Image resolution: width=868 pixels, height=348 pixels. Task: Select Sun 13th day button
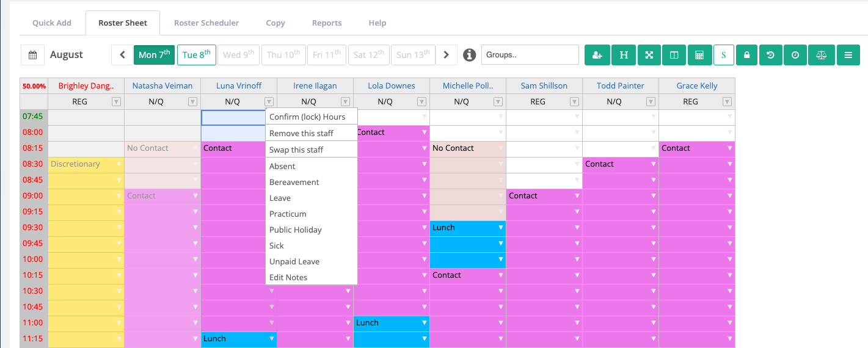coord(414,54)
